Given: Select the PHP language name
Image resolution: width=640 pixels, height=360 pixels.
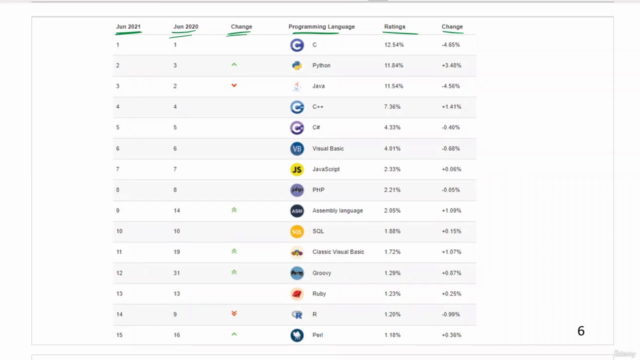Looking at the screenshot, I should pyautogui.click(x=318, y=190).
